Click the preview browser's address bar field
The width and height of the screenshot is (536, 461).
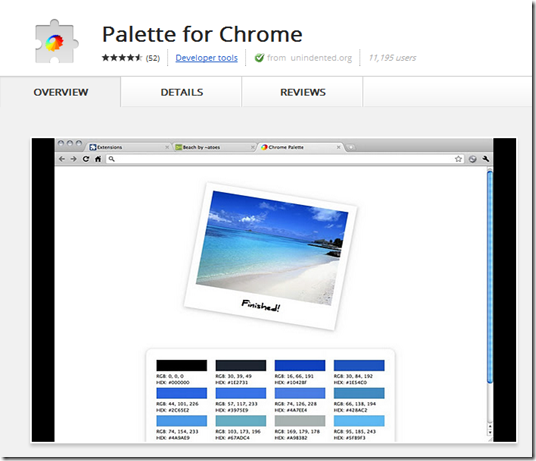(285, 159)
